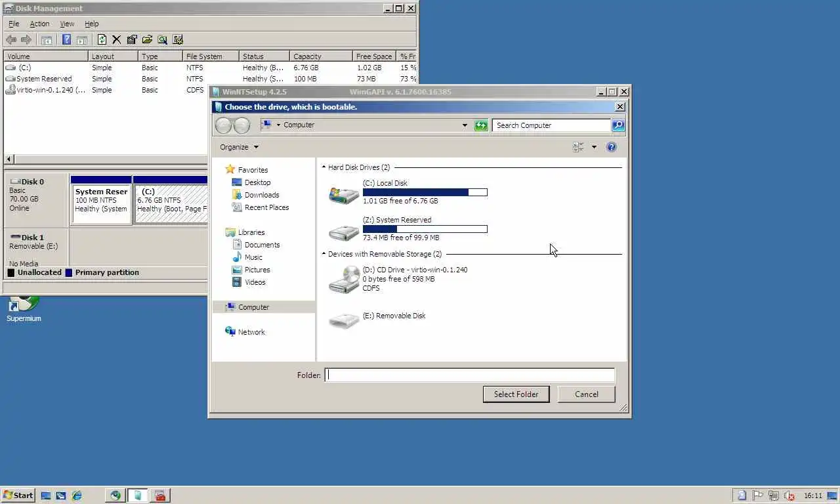Click the Refresh icon in Disk Management toolbar
Viewport: 840px width, 504px height.
click(x=102, y=40)
